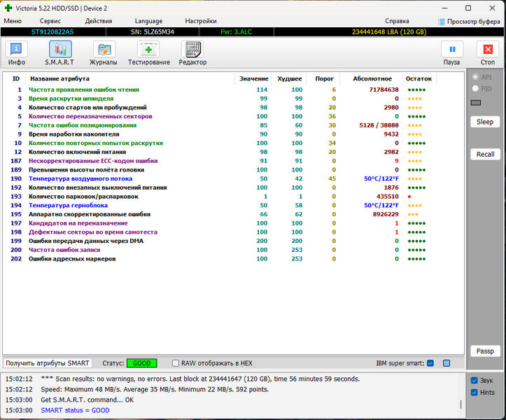Click the light blue square next to IBM super smart

click(447, 363)
